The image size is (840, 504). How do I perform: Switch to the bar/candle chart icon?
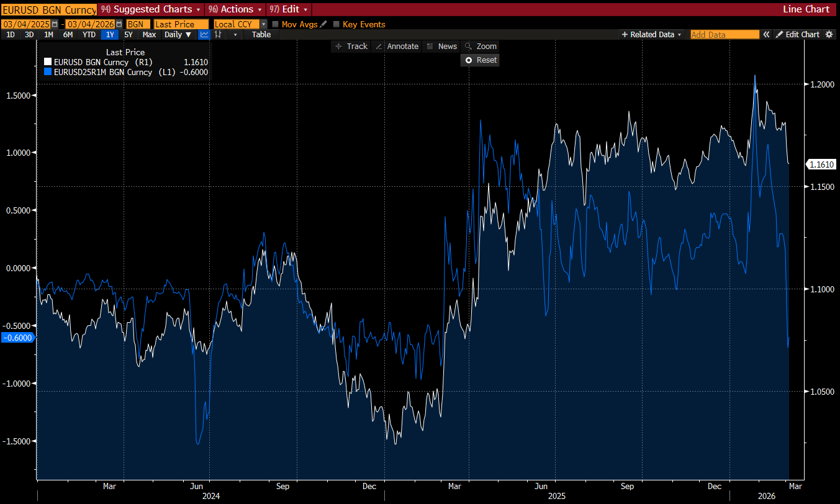pos(218,35)
